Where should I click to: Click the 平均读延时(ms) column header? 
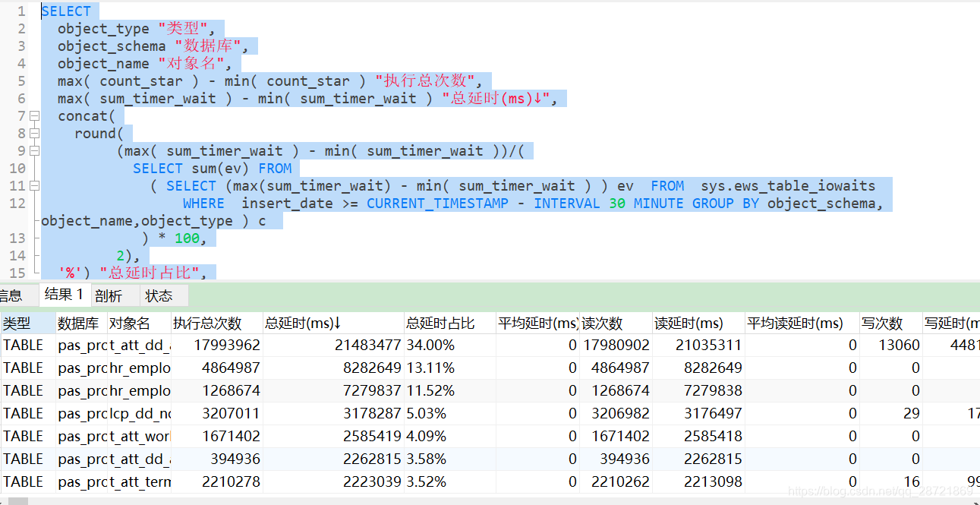coord(802,323)
